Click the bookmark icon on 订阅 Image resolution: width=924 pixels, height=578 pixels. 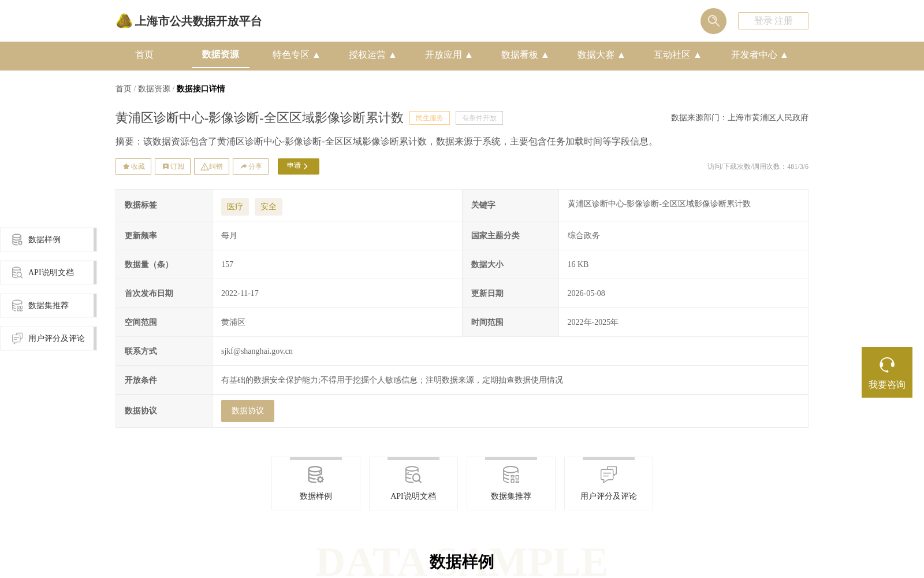click(166, 166)
